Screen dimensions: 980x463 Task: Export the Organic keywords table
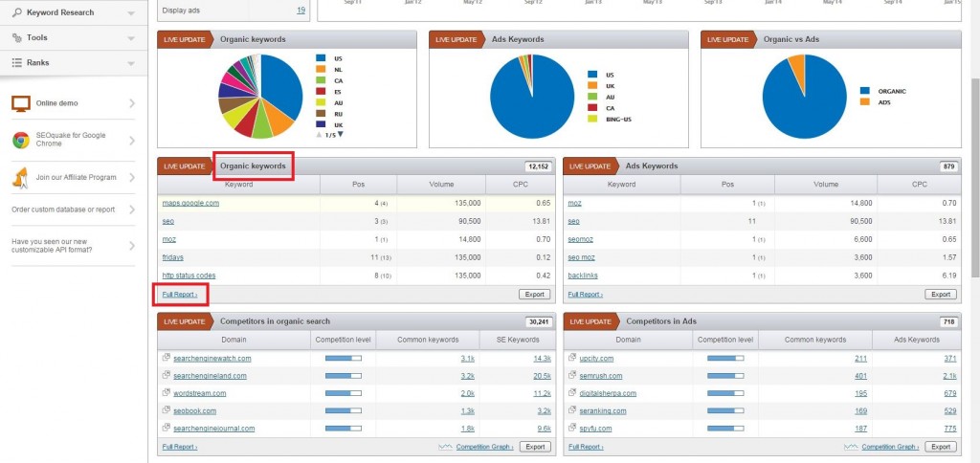[x=534, y=295]
